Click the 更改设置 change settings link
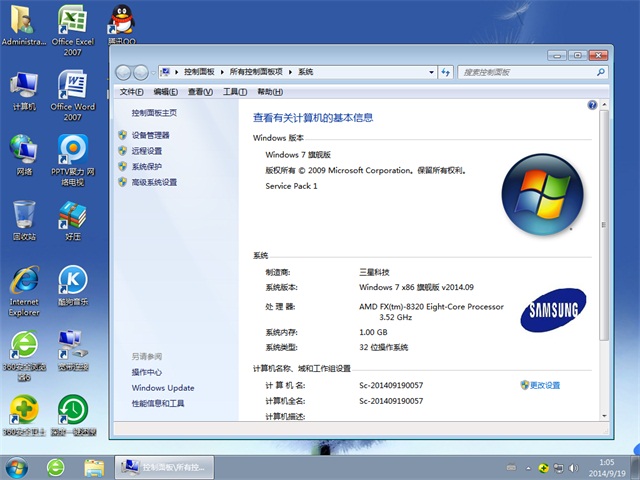The height and width of the screenshot is (480, 640). click(x=545, y=385)
